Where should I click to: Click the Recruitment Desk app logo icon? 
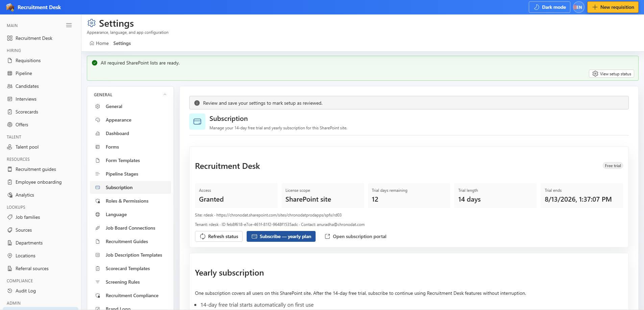[x=10, y=7]
